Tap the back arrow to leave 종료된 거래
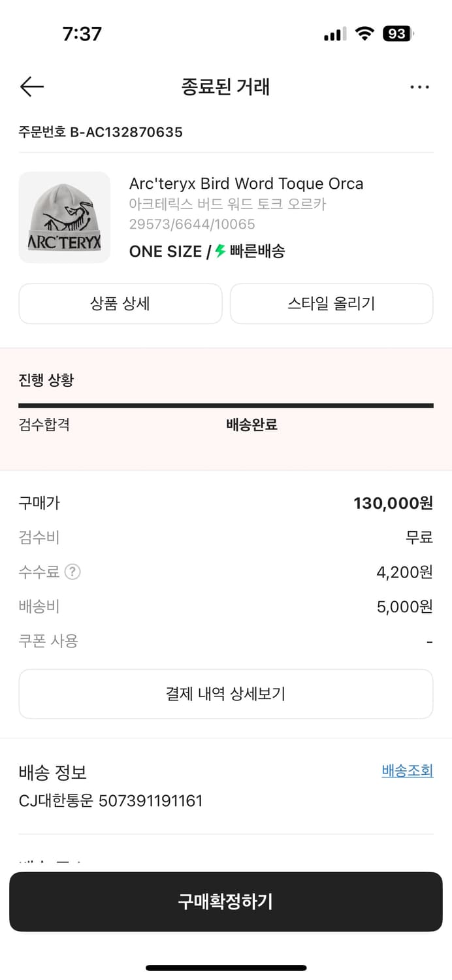Screen dimensions: 452x980 pos(31,86)
